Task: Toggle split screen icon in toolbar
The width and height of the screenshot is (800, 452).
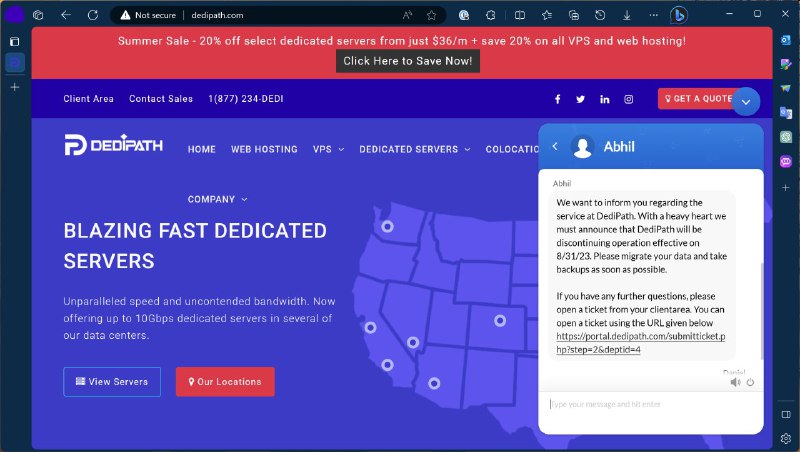Action: pyautogui.click(x=519, y=15)
